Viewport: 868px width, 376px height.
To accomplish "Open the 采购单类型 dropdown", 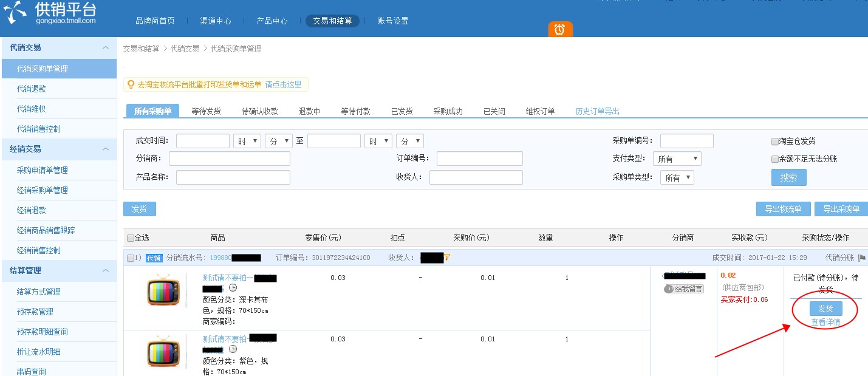I will [x=677, y=177].
